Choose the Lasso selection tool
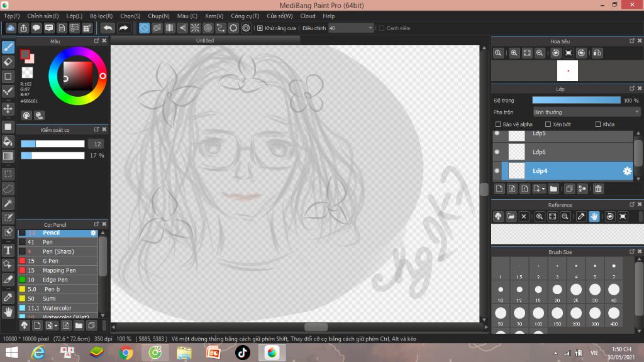The image size is (644, 362). (x=8, y=189)
